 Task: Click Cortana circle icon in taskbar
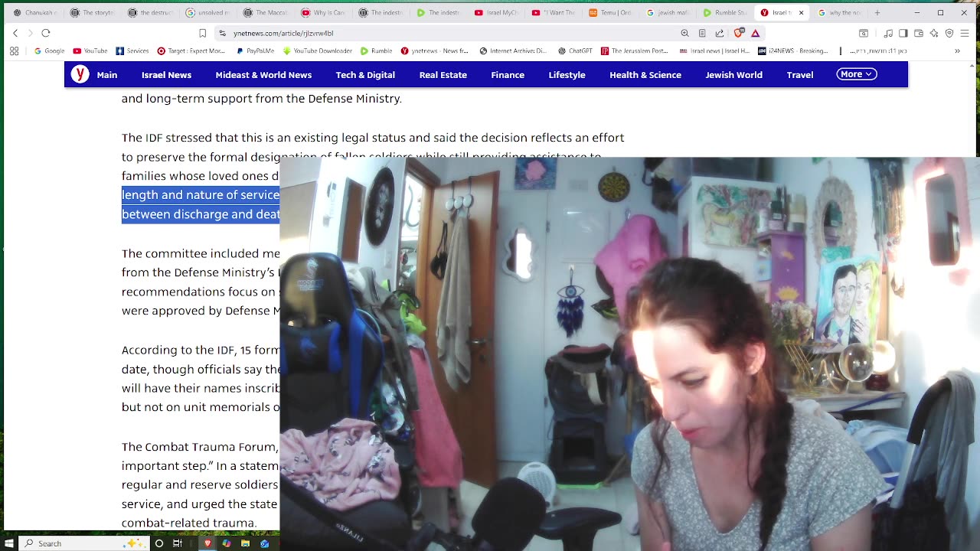159,543
